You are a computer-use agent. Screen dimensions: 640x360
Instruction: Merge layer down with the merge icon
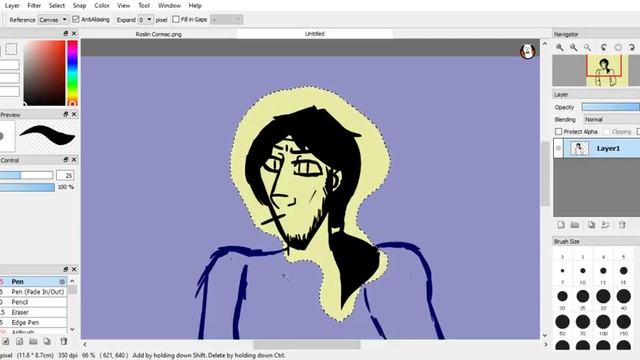click(605, 225)
